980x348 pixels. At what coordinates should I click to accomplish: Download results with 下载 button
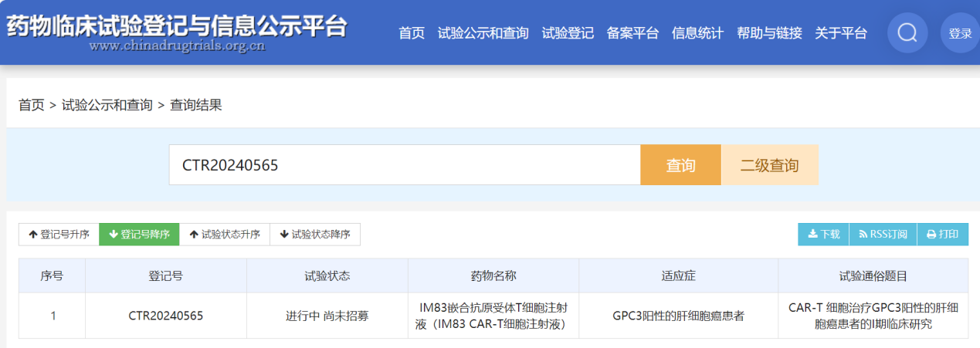coord(823,235)
